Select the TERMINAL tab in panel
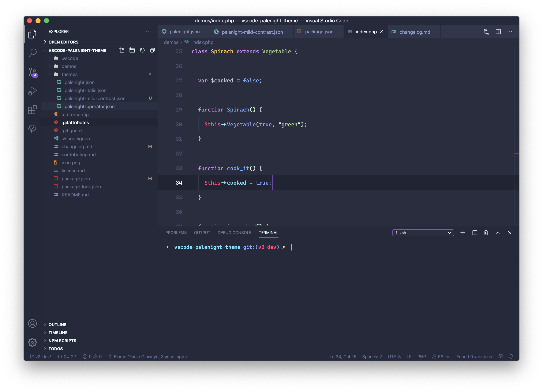This screenshot has width=543, height=392. [268, 232]
